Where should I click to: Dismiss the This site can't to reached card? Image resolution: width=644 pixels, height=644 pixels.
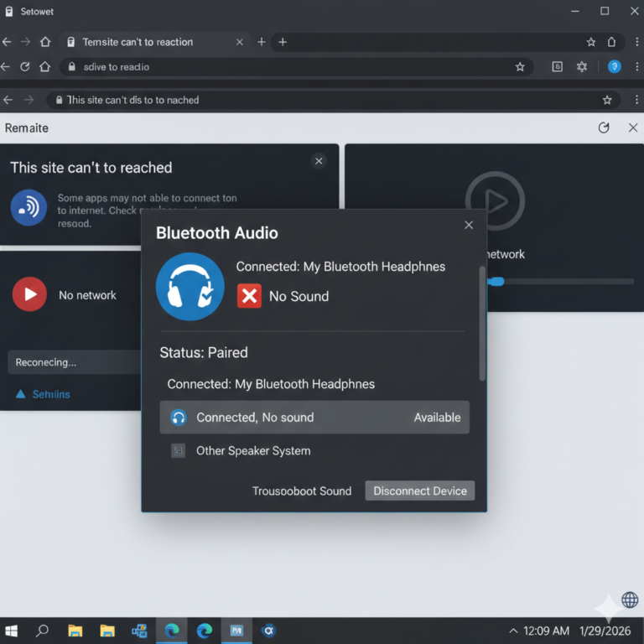click(319, 161)
